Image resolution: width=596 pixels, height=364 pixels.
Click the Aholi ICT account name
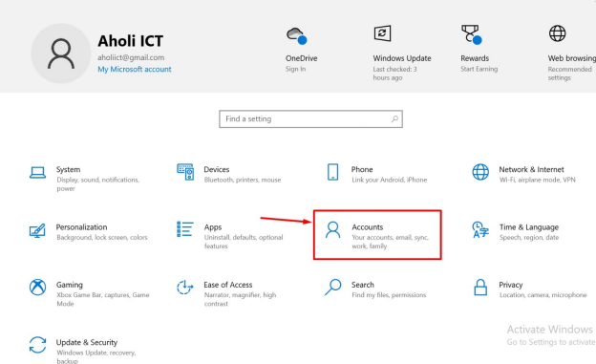coord(130,41)
